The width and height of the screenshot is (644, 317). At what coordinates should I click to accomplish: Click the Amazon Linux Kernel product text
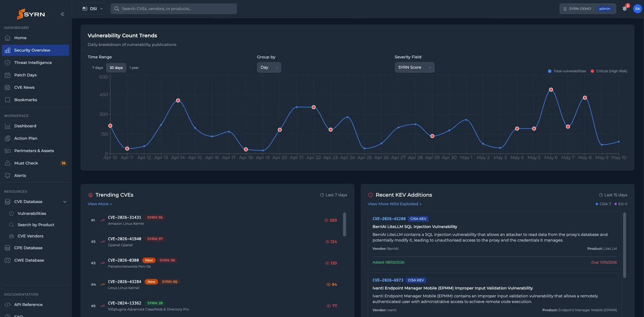tap(126, 224)
